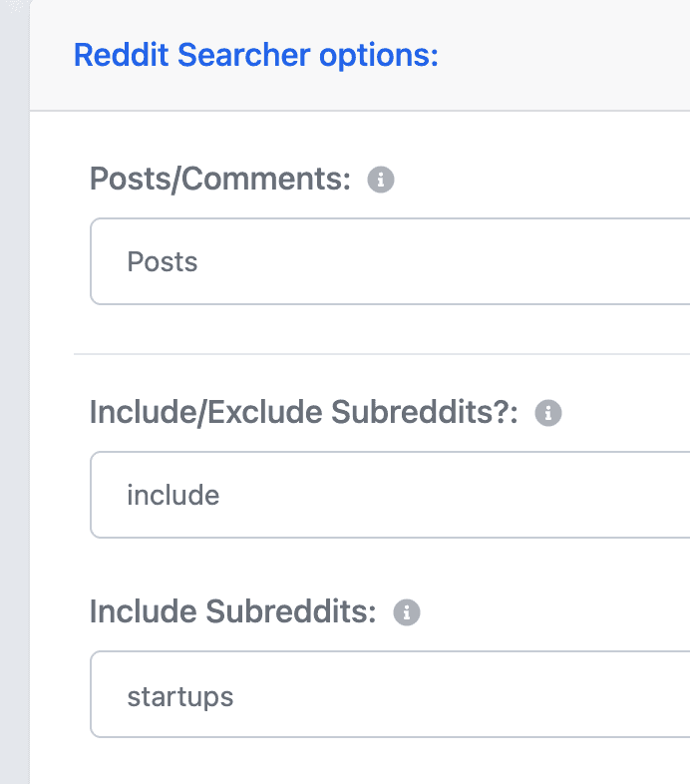
Task: Open tooltip explaining Include/Exclude Subreddits
Action: [x=548, y=413]
